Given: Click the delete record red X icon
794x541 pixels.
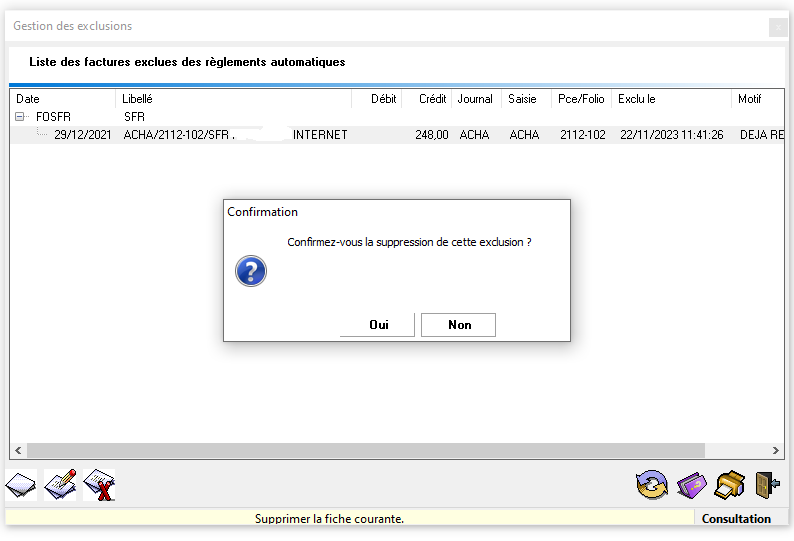Looking at the screenshot, I should pyautogui.click(x=99, y=486).
